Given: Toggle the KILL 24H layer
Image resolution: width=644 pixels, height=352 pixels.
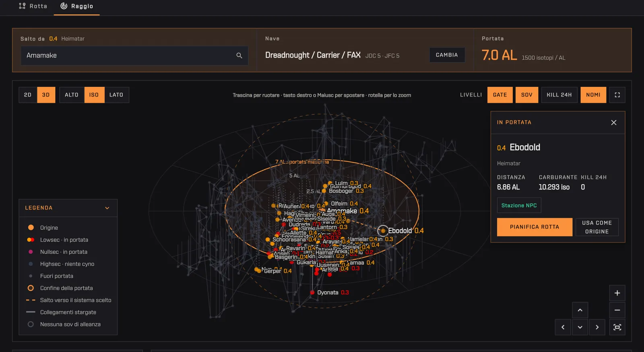Looking at the screenshot, I should (x=559, y=95).
